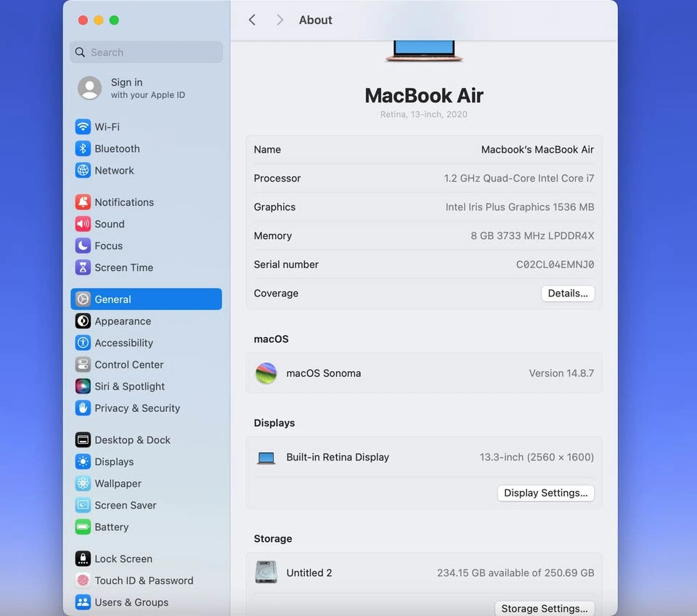Click the Coverage label
This screenshot has width=697, height=616.
tap(276, 293)
